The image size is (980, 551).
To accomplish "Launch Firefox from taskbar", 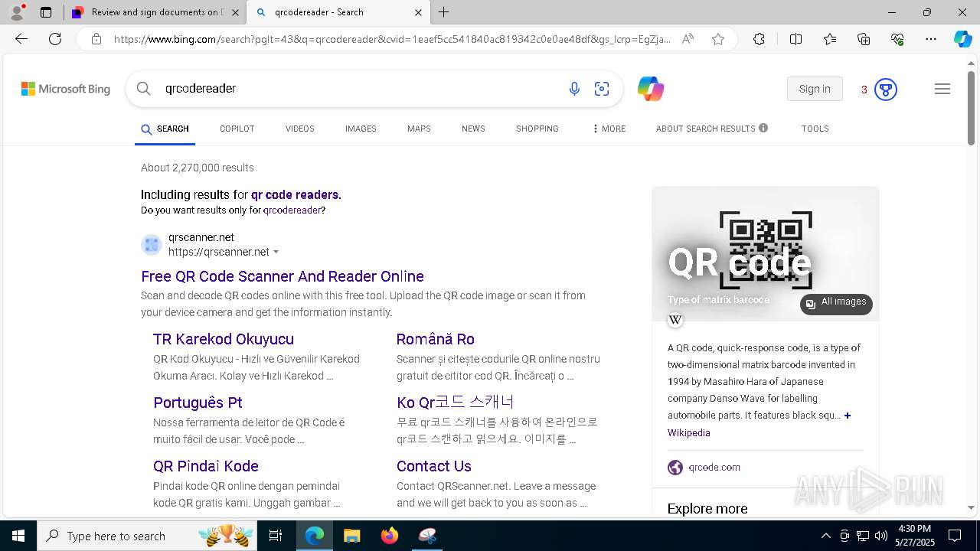I will [390, 536].
